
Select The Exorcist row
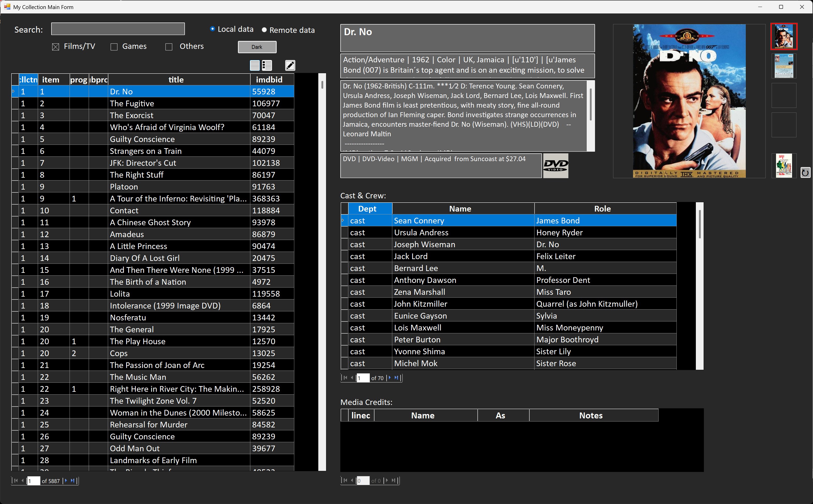[153, 115]
